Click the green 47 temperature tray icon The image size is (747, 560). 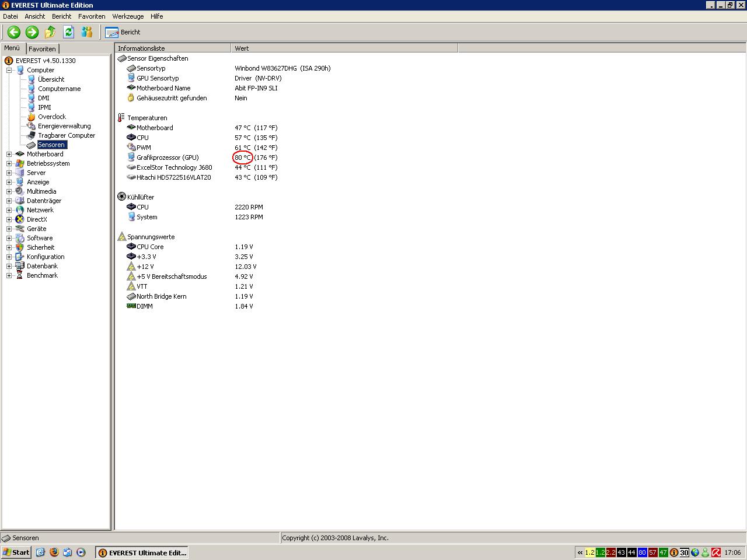pyautogui.click(x=663, y=552)
